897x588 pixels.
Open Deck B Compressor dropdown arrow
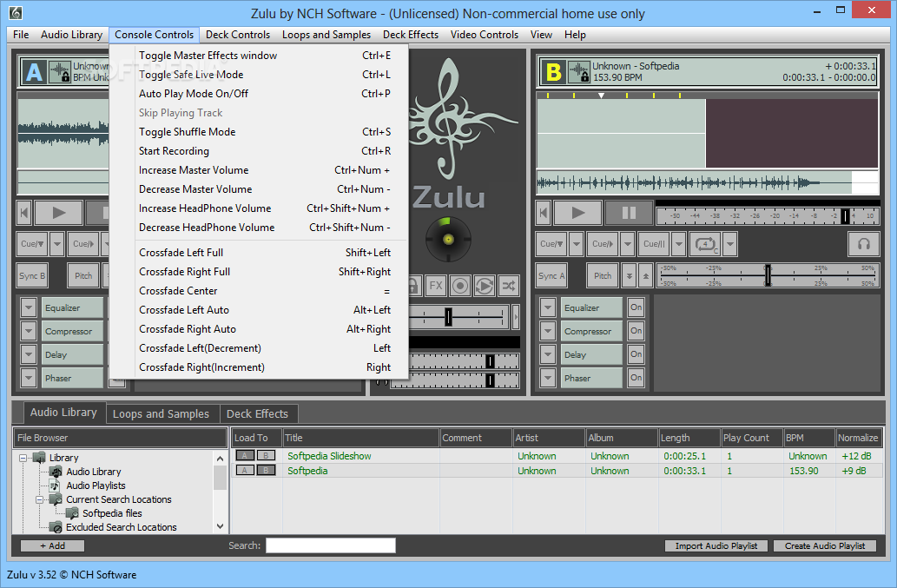[547, 331]
